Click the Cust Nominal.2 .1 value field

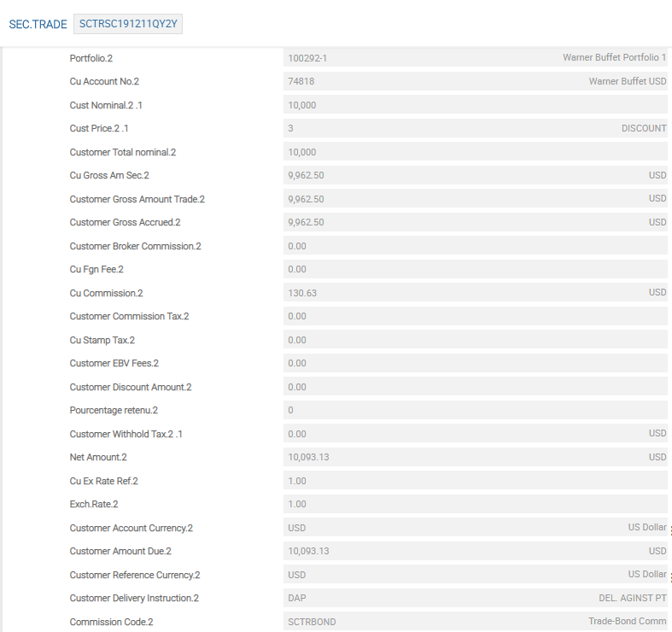click(475, 105)
